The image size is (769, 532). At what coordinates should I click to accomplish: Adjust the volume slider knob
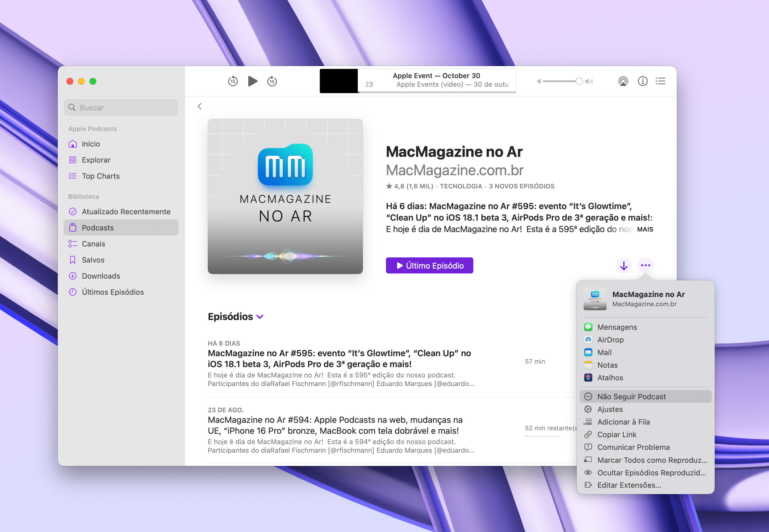point(579,81)
